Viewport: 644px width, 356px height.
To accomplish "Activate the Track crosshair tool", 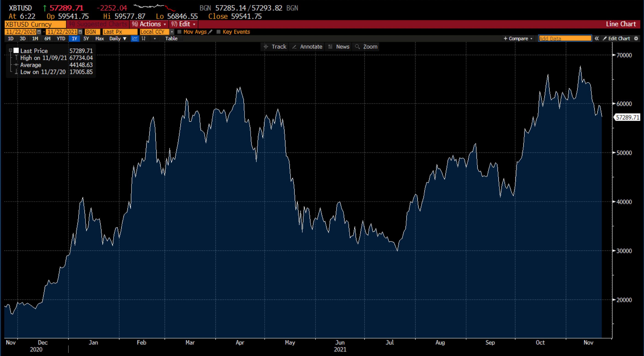I will pos(275,47).
